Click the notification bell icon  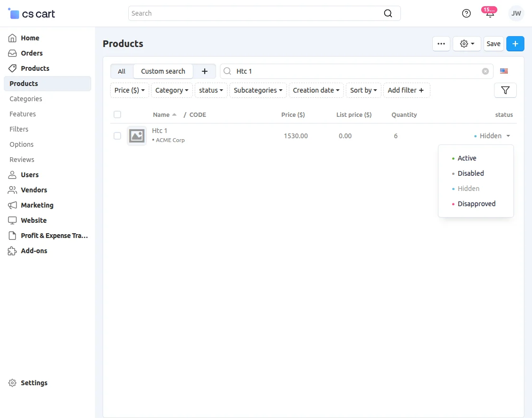[x=489, y=13]
